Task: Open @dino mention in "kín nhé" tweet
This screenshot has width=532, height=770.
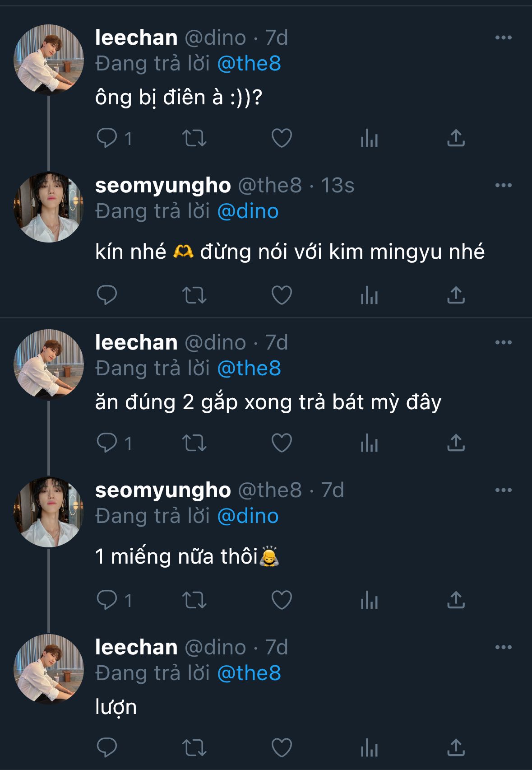Action: 248,211
